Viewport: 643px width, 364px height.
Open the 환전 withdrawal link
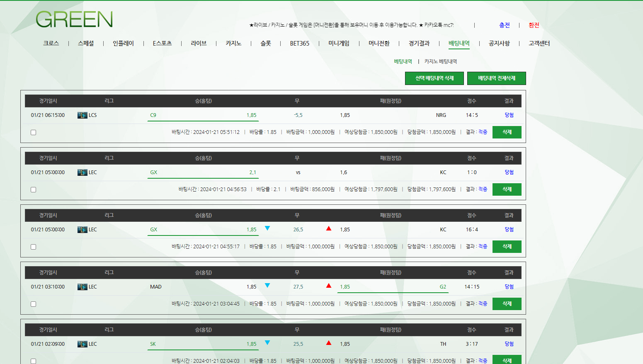534,25
